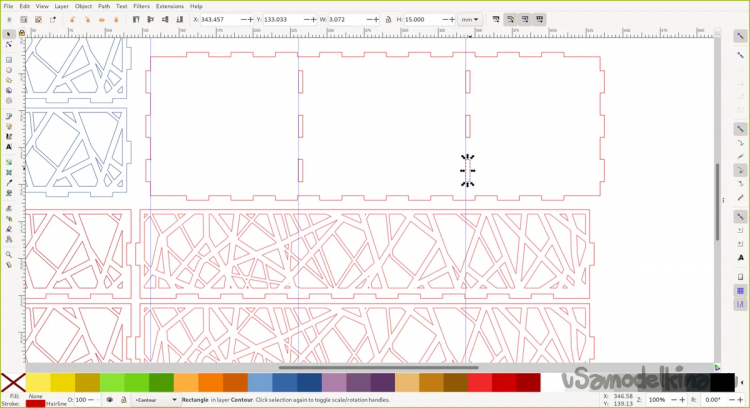
Task: Pick the yellow swatch in palette
Action: [38, 383]
